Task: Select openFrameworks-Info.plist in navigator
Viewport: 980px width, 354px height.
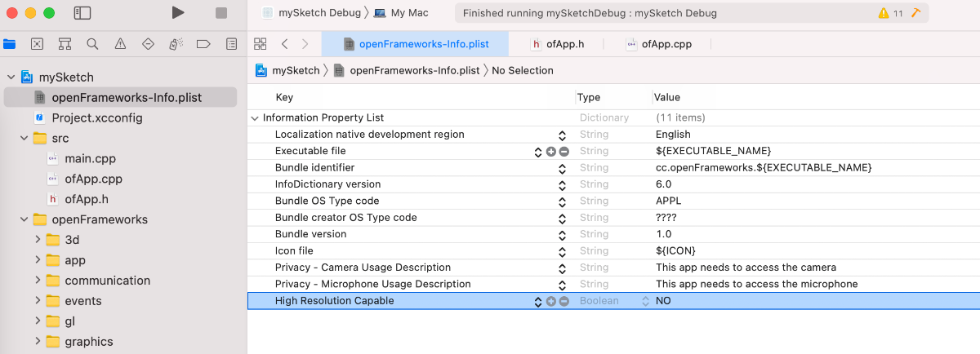Action: pos(120,97)
